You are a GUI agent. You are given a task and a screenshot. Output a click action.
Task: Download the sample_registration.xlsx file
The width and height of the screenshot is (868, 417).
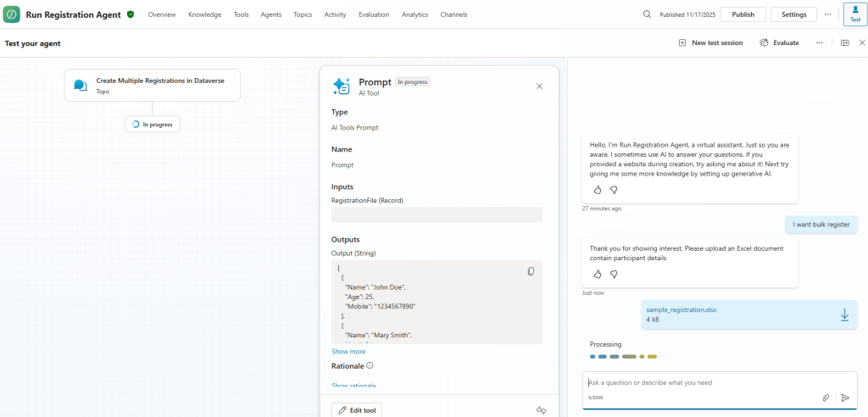click(x=844, y=314)
